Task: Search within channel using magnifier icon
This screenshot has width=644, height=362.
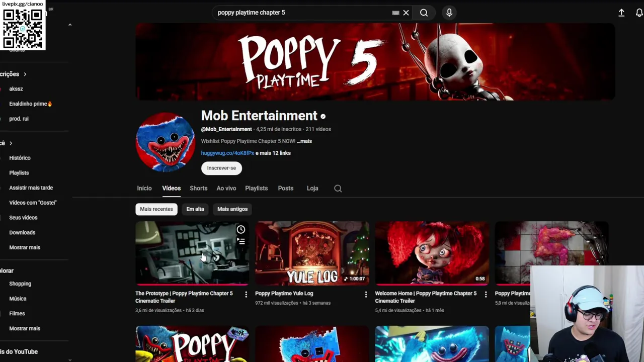Action: tap(338, 189)
